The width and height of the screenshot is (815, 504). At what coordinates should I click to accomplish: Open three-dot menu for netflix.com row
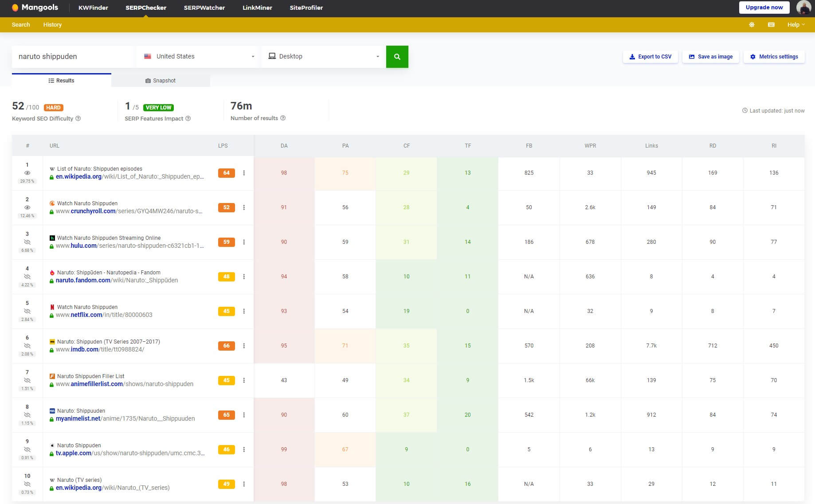[244, 311]
